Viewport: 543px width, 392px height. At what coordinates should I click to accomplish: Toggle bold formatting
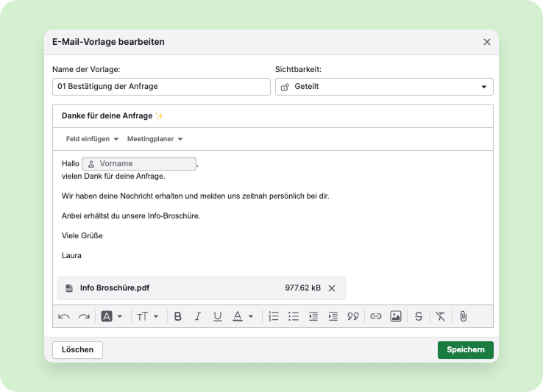177,316
